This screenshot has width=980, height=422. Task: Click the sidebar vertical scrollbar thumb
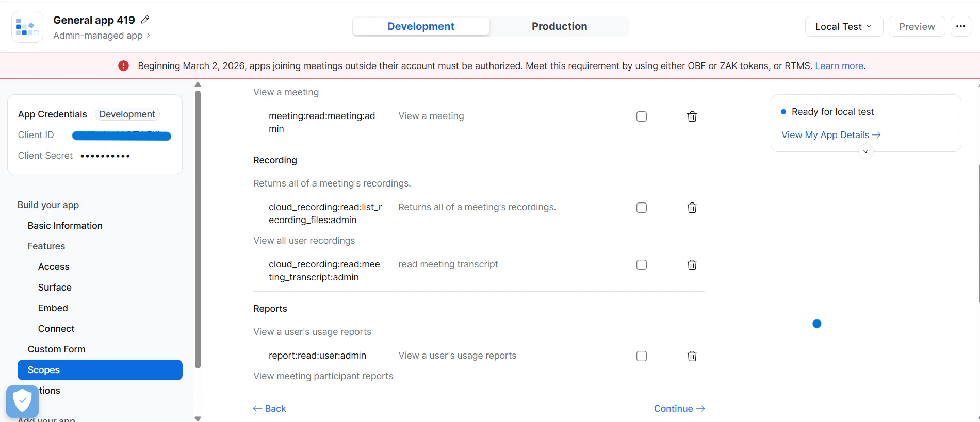(x=198, y=230)
